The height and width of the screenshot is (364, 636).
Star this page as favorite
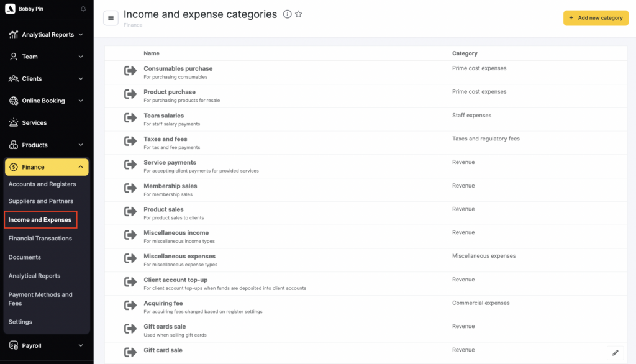click(x=299, y=14)
